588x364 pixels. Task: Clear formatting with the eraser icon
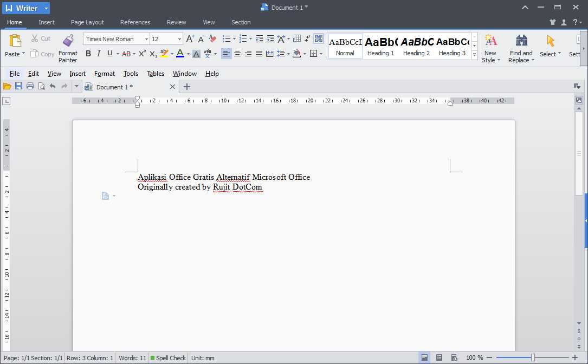tap(212, 38)
